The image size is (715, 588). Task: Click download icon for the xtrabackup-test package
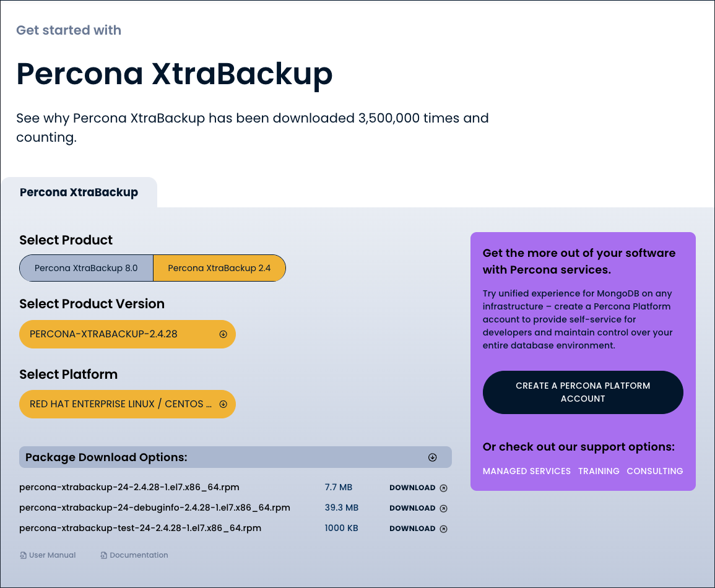[x=443, y=529]
